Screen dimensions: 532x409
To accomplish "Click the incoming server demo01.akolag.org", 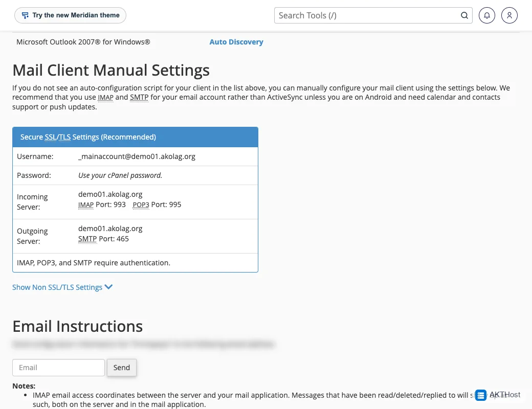I will 110,194.
